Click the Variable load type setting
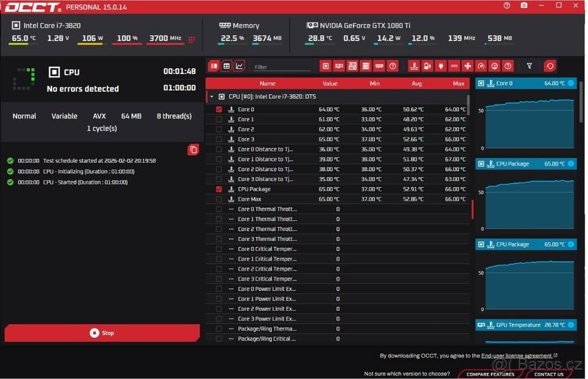Screen dimensions: 588x379 pos(64,116)
